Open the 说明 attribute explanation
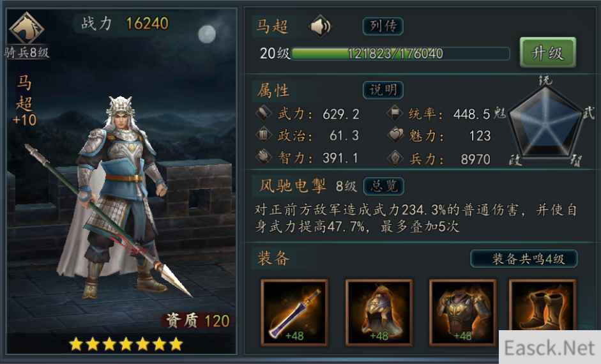 pyautogui.click(x=383, y=90)
